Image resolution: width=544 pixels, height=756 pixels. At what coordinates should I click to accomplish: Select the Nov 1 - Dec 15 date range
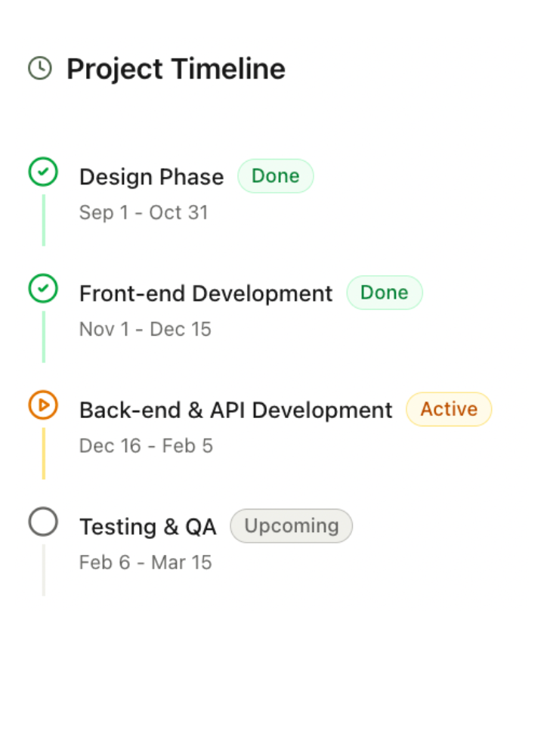coord(145,329)
